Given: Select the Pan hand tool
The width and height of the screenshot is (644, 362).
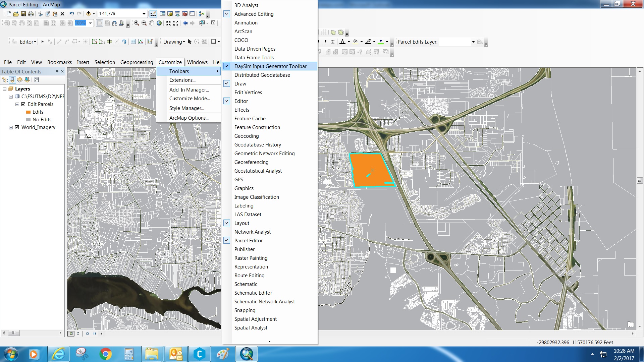Looking at the screenshot, I should (x=151, y=23).
